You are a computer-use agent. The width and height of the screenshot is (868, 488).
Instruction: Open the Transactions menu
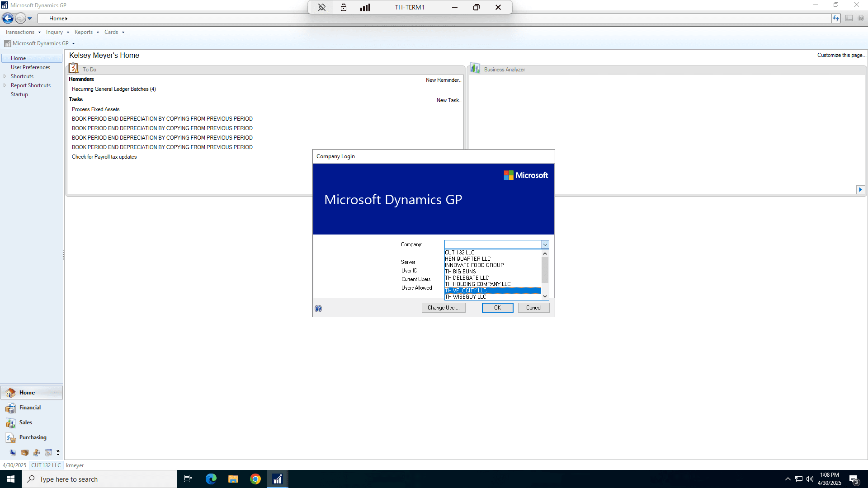[x=23, y=32]
